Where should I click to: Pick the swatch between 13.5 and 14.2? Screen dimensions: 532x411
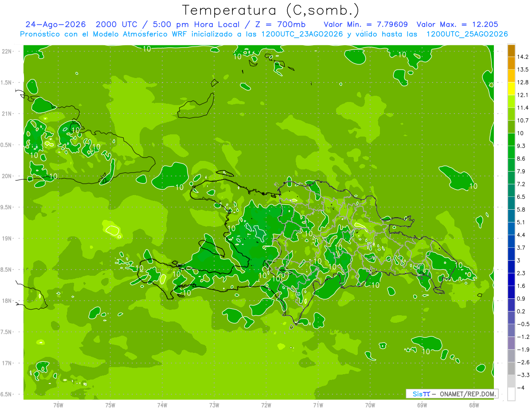511,63
